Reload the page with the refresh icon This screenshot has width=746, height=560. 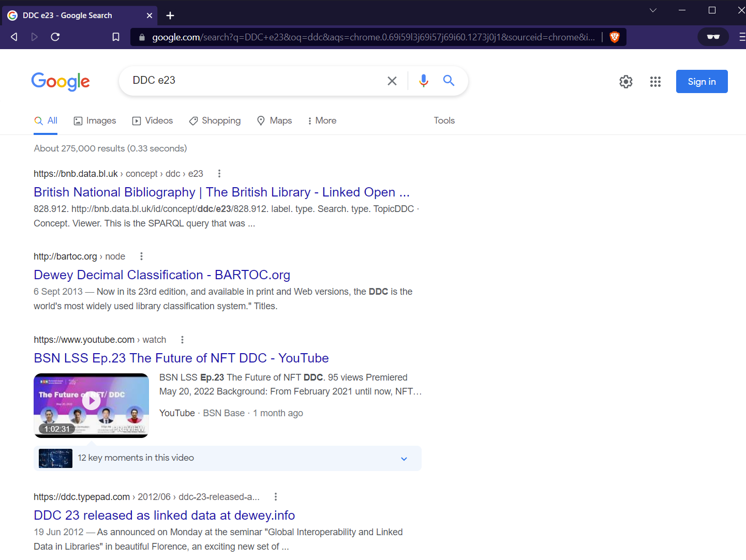(55, 37)
